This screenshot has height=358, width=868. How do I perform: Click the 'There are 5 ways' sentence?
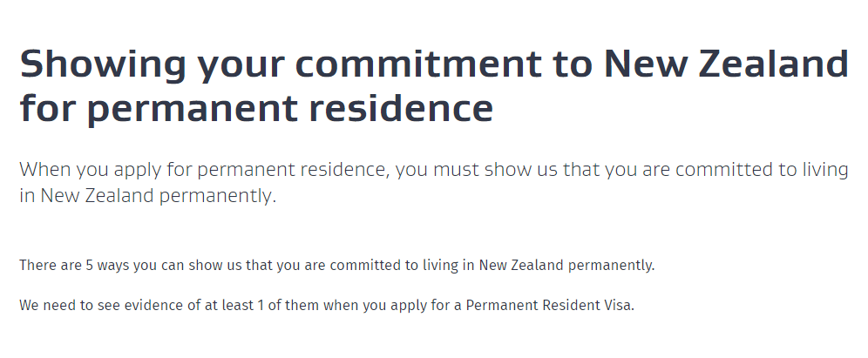coord(337,265)
